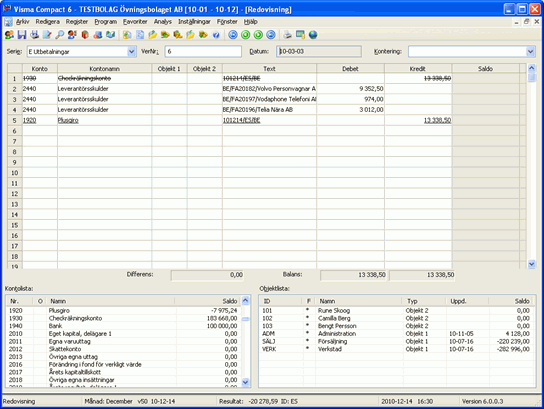
Task: Go to last voucher with rightmost blue arrow
Action: [271, 35]
